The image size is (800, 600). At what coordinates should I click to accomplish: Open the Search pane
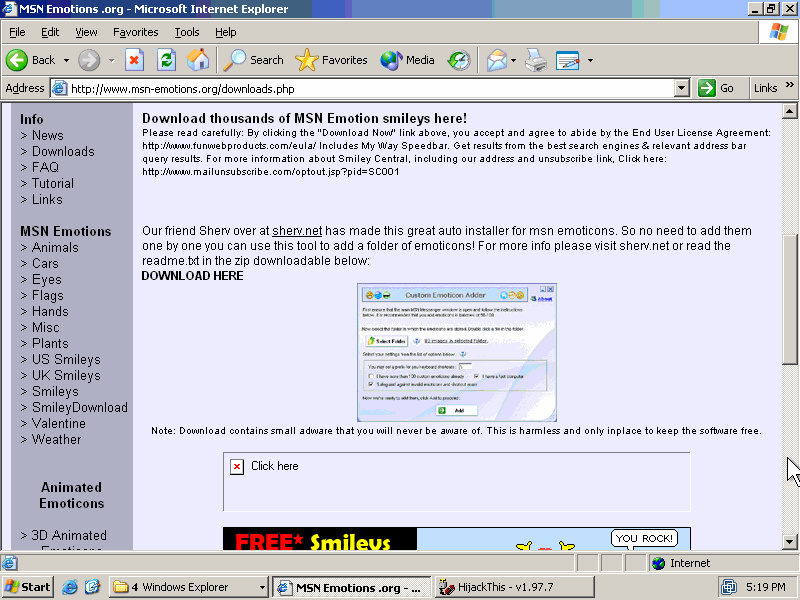coord(254,60)
